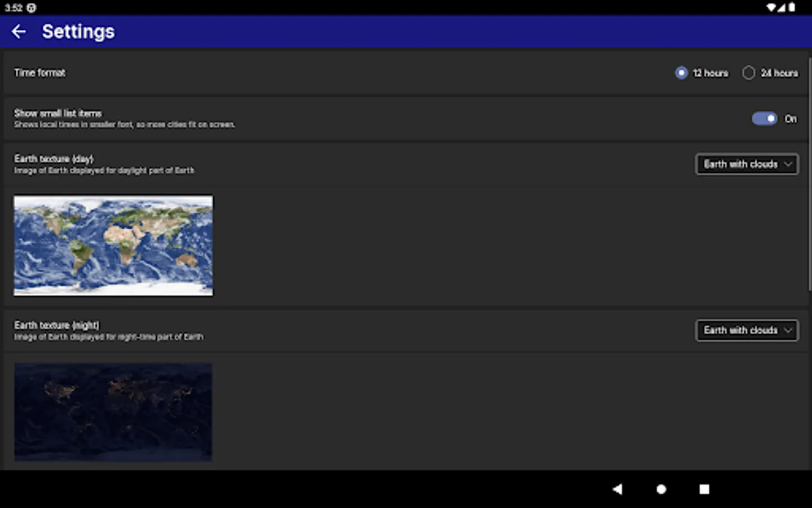Click the On label beside the switch
Screen dimensions: 812x508
pos(791,119)
